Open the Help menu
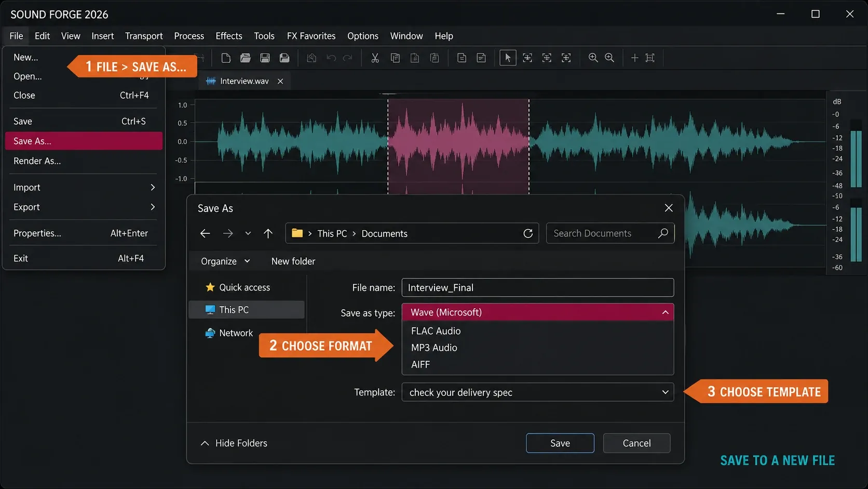This screenshot has height=489, width=868. pos(444,36)
